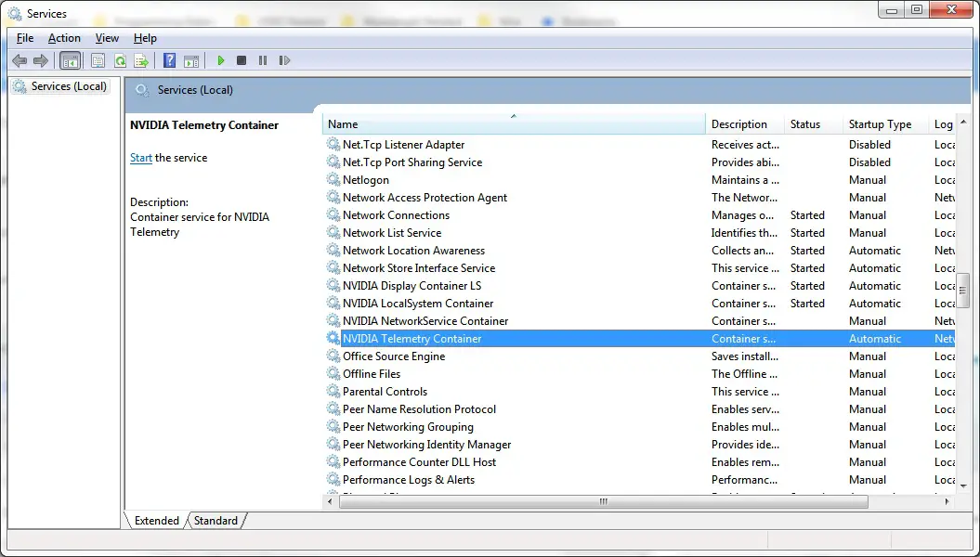The image size is (980, 557).
Task: Click the gear icon beside Network List Service
Action: 333,232
